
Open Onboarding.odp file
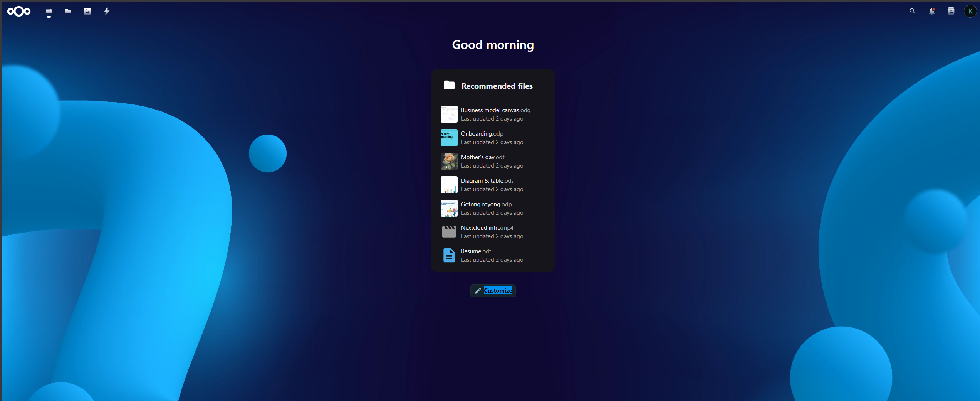pos(493,138)
